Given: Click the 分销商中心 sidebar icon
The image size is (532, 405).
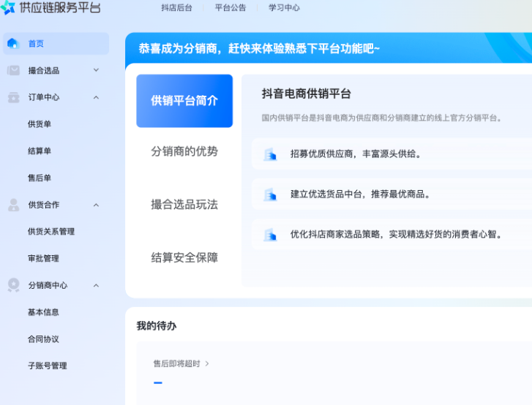Looking at the screenshot, I should coord(13,285).
